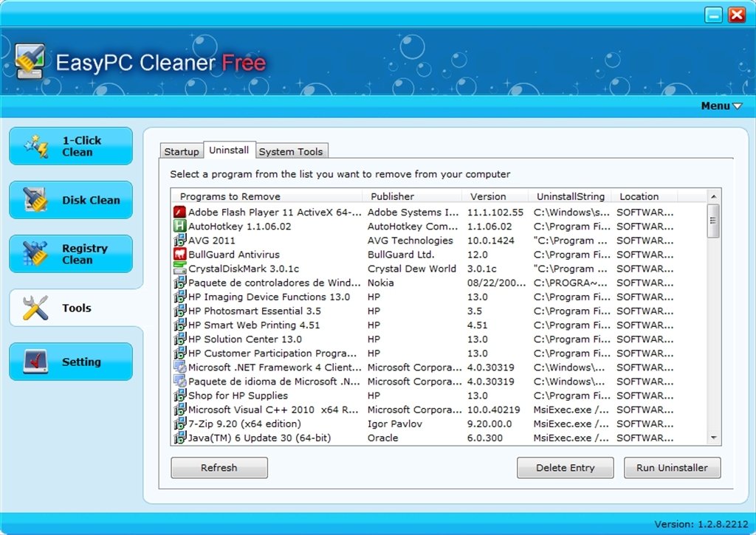The width and height of the screenshot is (756, 535).
Task: Select the Tools section label
Action: pos(77,308)
